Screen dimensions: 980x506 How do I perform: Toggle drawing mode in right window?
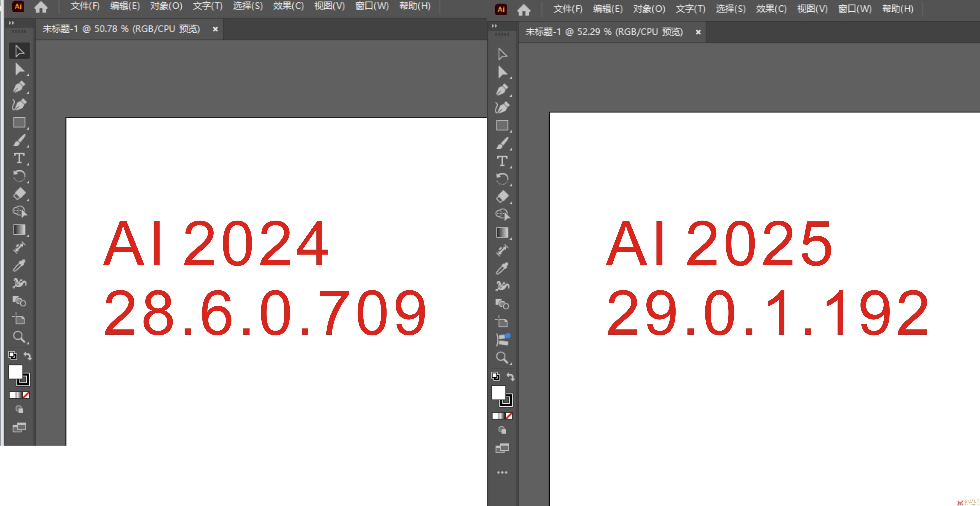[502, 430]
